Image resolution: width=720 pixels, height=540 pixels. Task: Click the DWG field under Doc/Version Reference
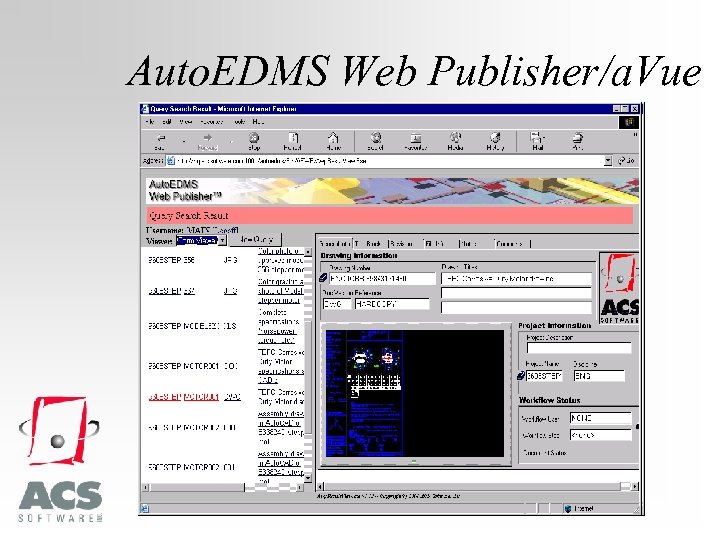click(337, 304)
